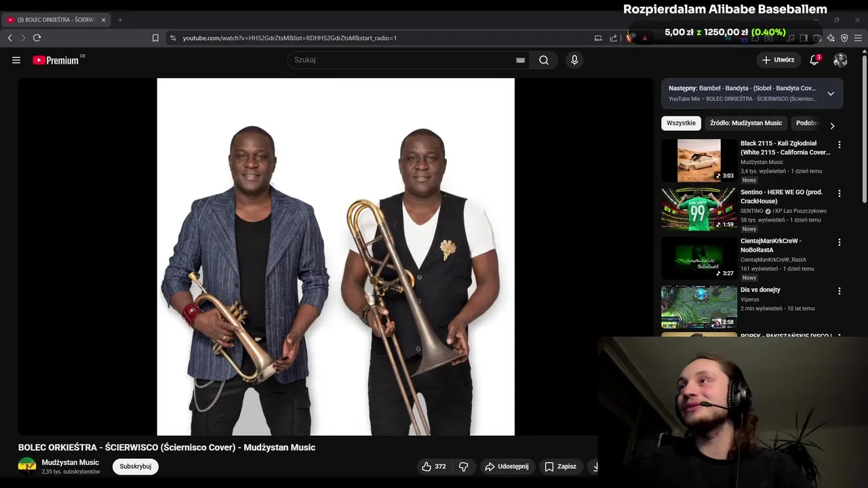Image resolution: width=868 pixels, height=488 pixels.
Task: Open options for CientajManKrkCreW video
Action: [x=840, y=242]
